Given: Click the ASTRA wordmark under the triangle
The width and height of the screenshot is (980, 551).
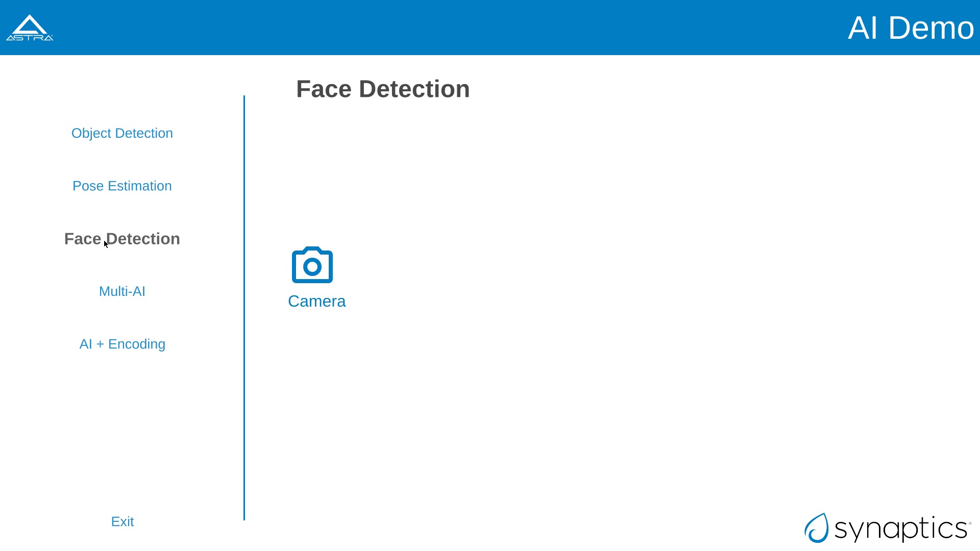Looking at the screenshot, I should [x=29, y=37].
